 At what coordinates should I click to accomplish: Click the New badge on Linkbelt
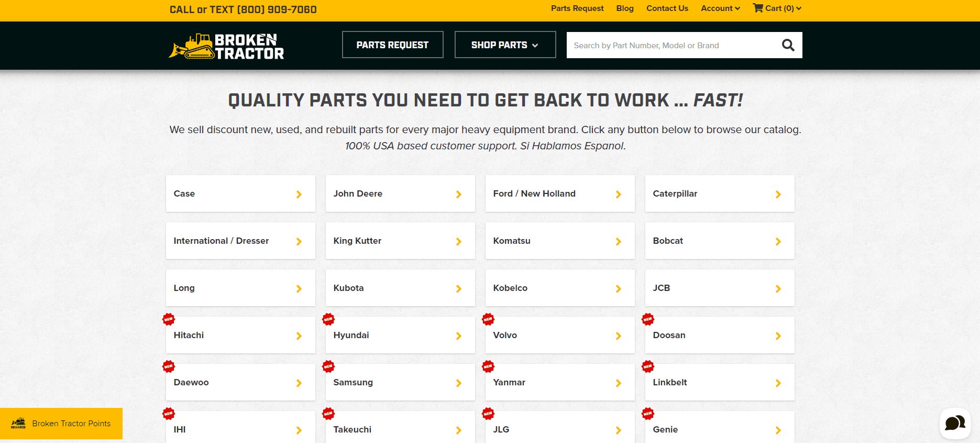pos(648,366)
